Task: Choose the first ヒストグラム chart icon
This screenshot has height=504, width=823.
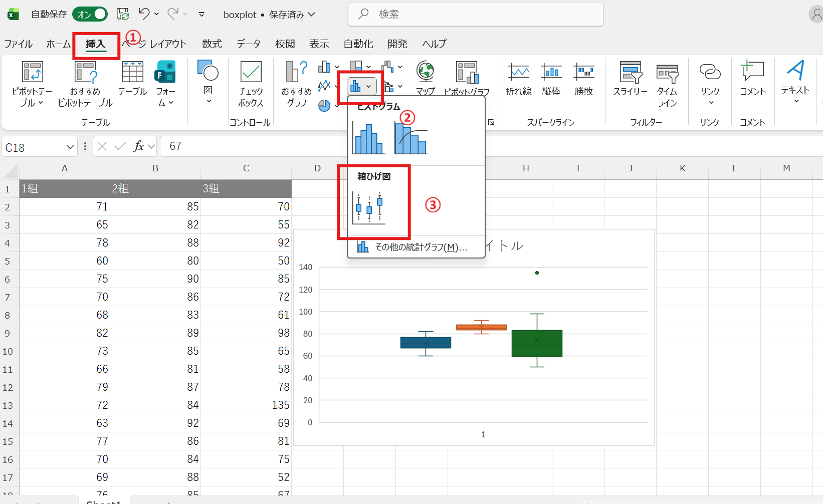Action: [368, 138]
